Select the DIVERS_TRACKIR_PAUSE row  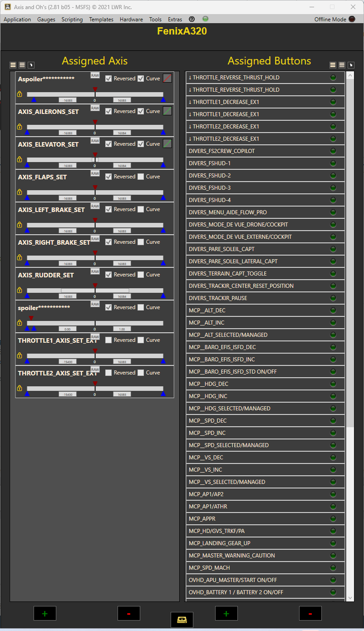pos(266,298)
